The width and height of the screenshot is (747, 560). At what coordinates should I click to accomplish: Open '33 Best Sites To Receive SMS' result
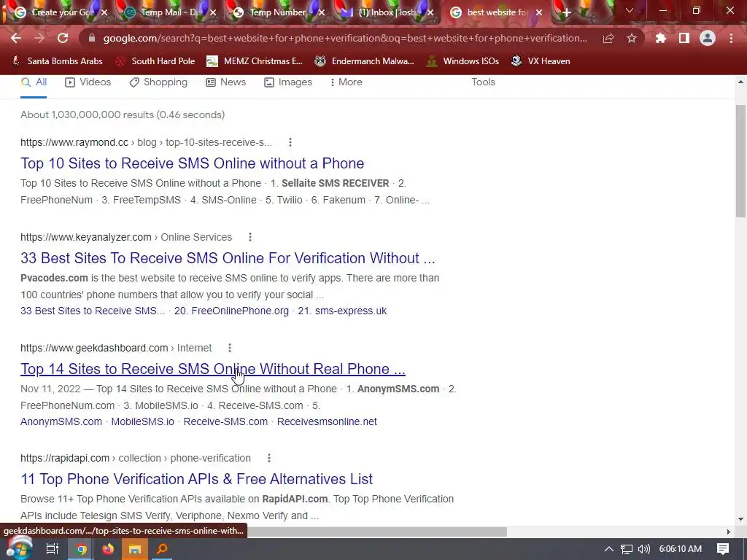coord(228,258)
